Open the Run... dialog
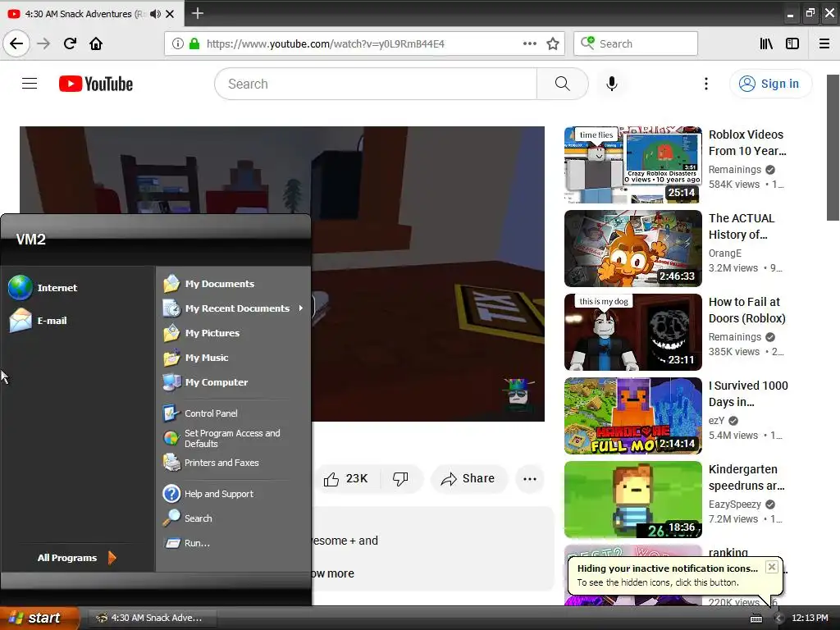This screenshot has height=630, width=840. click(186, 543)
